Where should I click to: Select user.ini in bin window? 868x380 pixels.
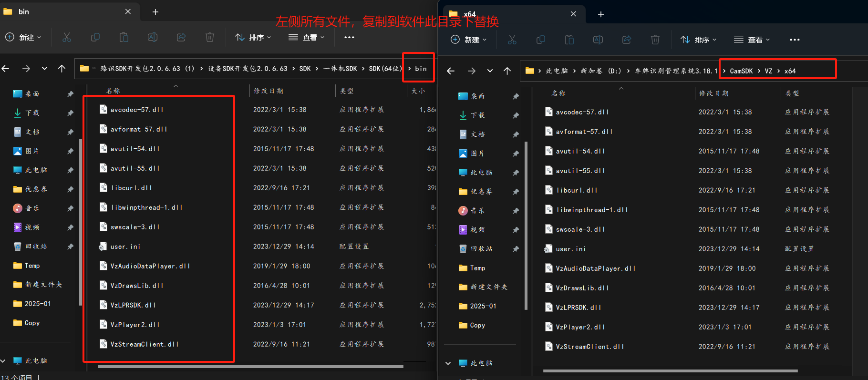click(125, 246)
